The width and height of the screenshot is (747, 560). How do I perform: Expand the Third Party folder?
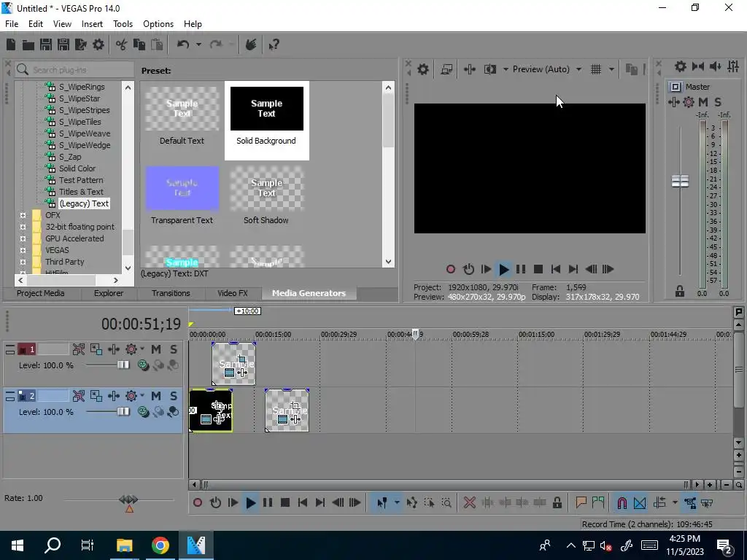tap(23, 262)
